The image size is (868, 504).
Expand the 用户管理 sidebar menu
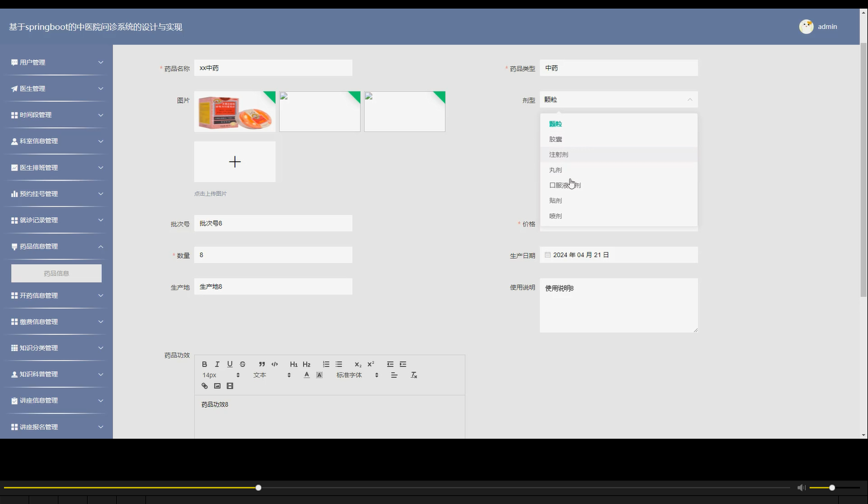pos(57,62)
